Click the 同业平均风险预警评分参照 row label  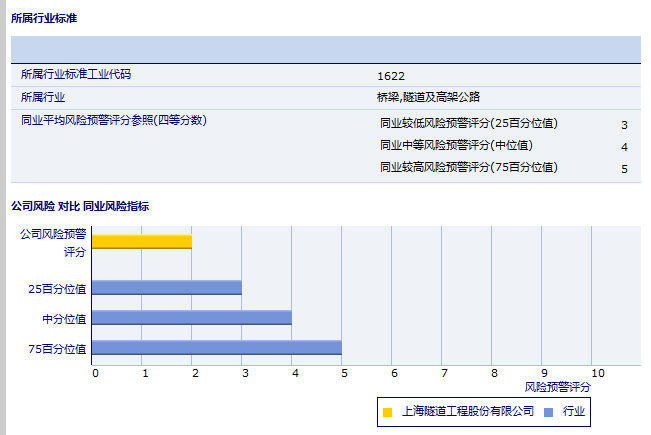coord(113,120)
